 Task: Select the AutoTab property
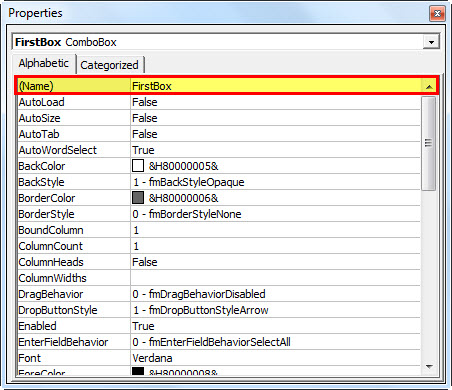39,134
